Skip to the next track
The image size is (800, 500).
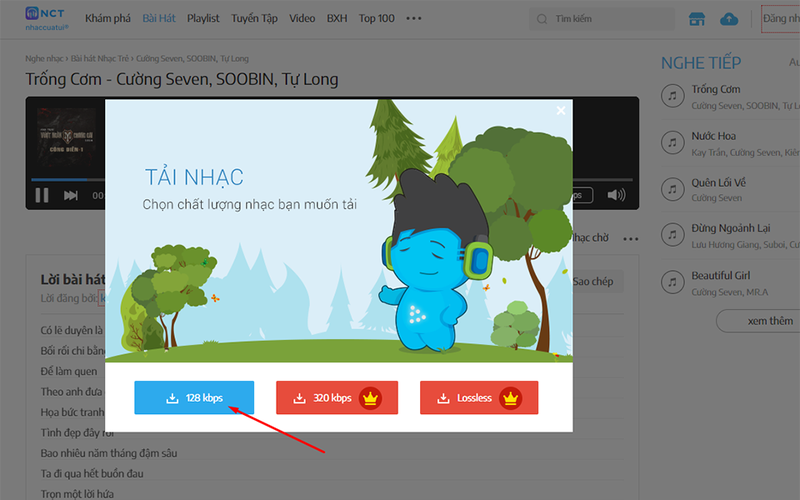click(70, 195)
